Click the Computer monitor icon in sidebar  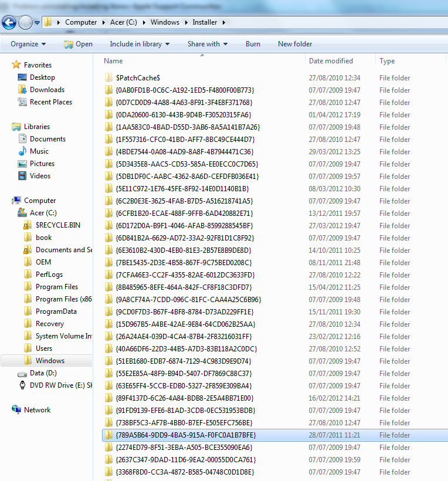[16, 200]
